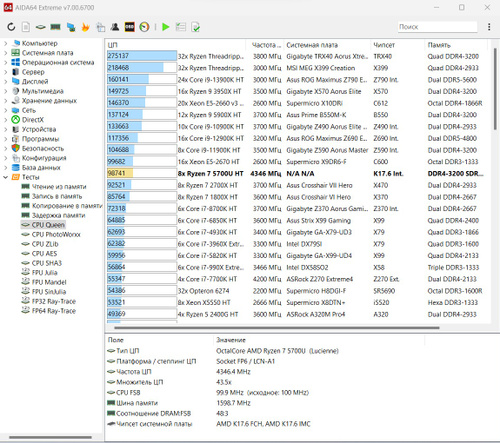Sort by the Системная плата column header
The height and width of the screenshot is (443, 500).
coord(327,45)
